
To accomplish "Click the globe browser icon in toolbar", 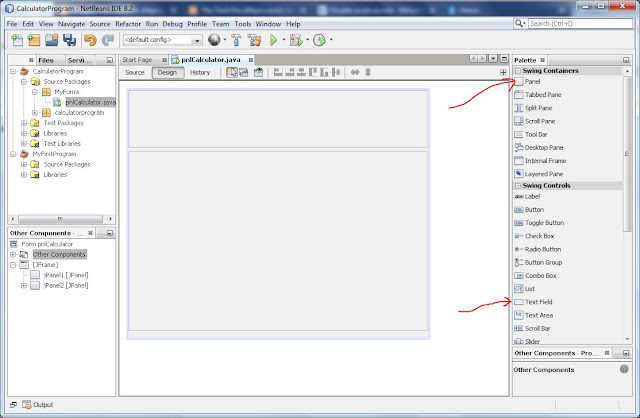I will pos(214,40).
